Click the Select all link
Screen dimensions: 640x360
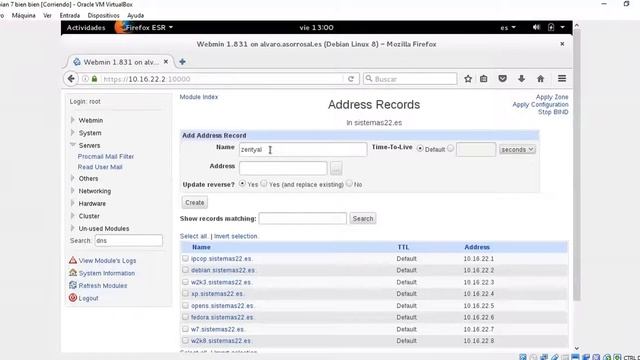pyautogui.click(x=194, y=236)
